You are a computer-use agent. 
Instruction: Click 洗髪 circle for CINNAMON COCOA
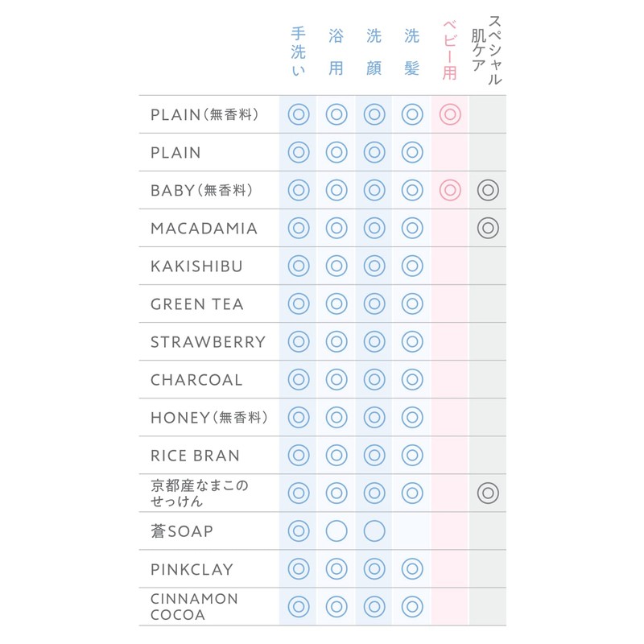coord(412,606)
